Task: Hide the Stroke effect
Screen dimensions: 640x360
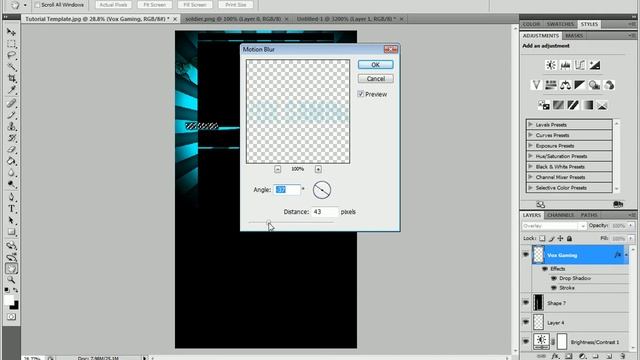Action: [554, 288]
